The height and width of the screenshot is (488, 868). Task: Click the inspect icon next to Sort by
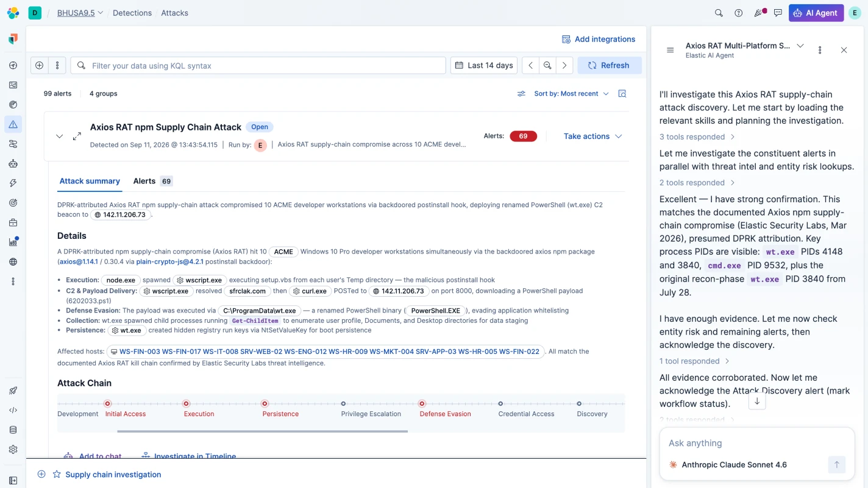point(622,94)
